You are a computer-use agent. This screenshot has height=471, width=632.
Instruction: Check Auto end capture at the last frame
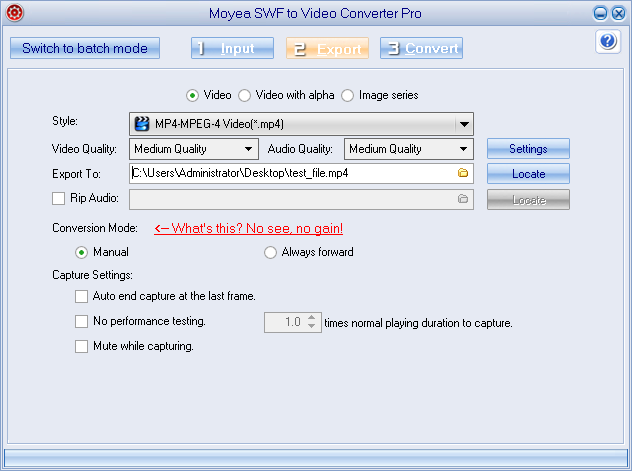pos(81,297)
